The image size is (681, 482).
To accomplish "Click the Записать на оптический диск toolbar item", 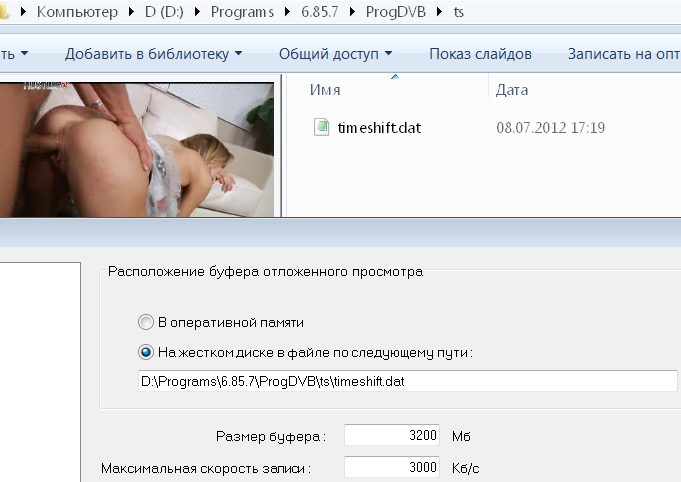I will (622, 53).
